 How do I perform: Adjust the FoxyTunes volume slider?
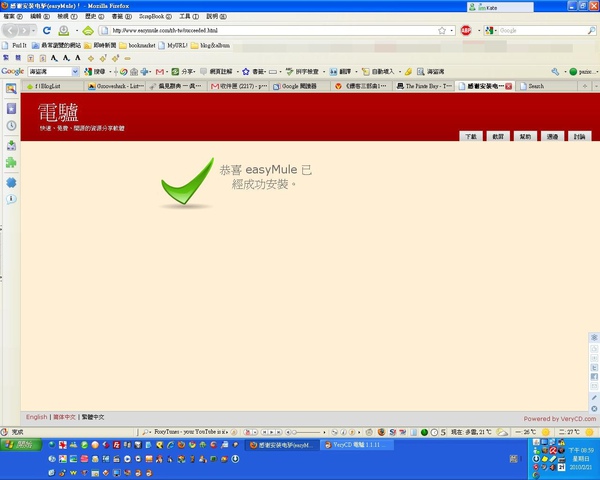306,432
